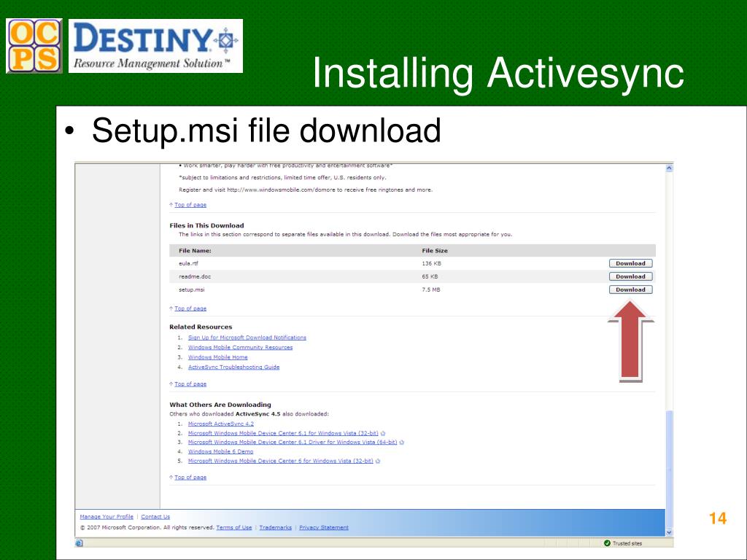This screenshot has width=747, height=560.
Task: Download the eula.rtf file
Action: [x=630, y=263]
